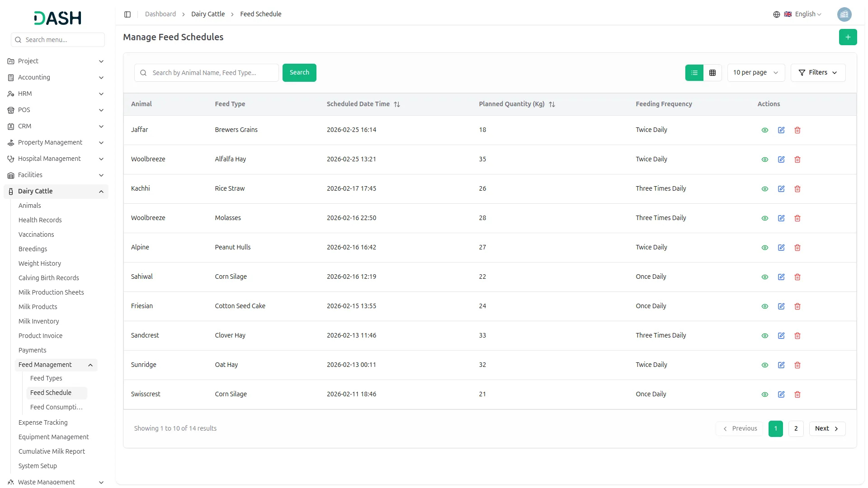
Task: Click the Search button
Action: tap(299, 73)
